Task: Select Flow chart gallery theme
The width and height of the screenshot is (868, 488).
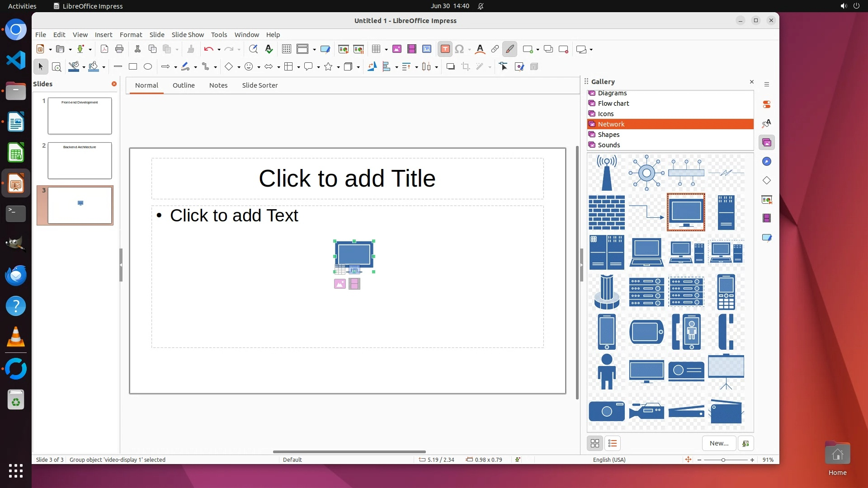Action: (x=613, y=103)
